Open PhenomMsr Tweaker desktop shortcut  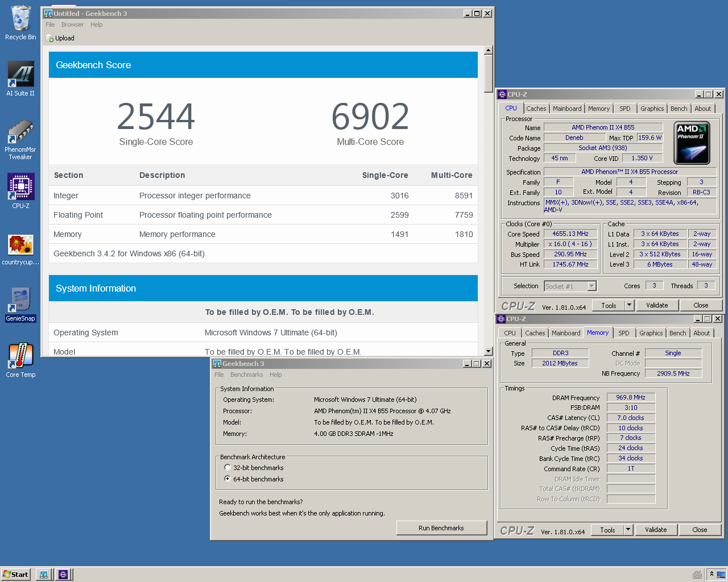20,139
